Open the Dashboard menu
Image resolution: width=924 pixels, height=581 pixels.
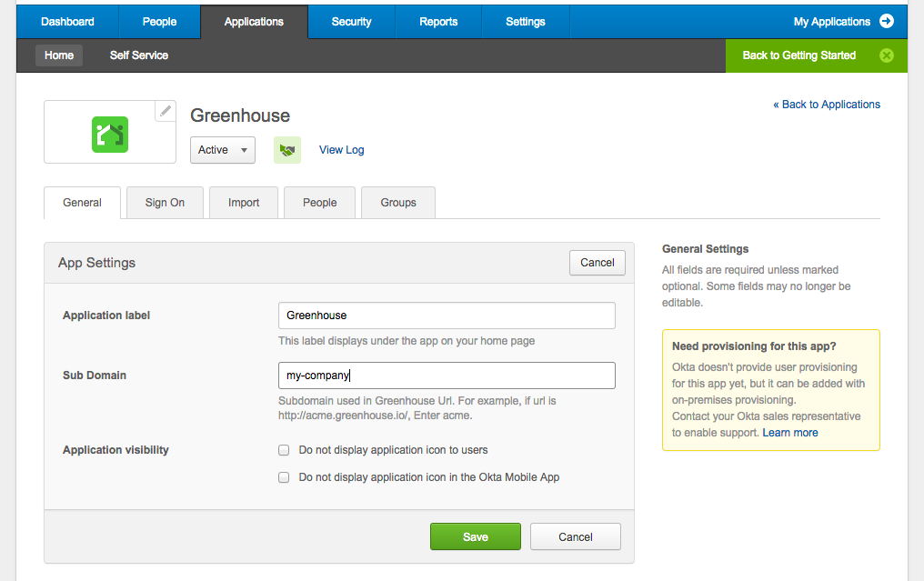point(68,22)
